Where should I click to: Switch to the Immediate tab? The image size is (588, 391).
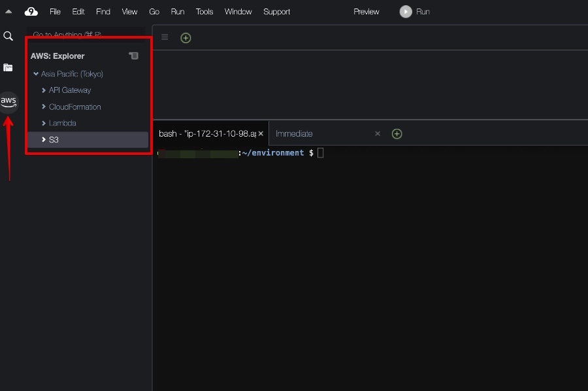point(294,133)
